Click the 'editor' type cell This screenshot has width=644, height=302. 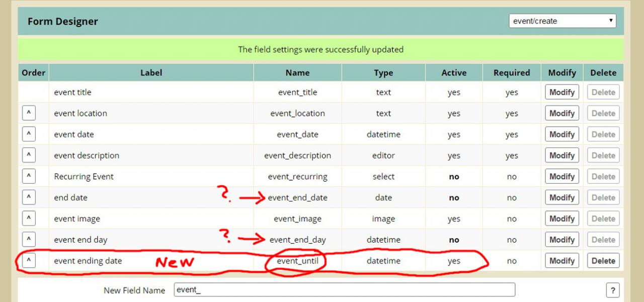[383, 156]
